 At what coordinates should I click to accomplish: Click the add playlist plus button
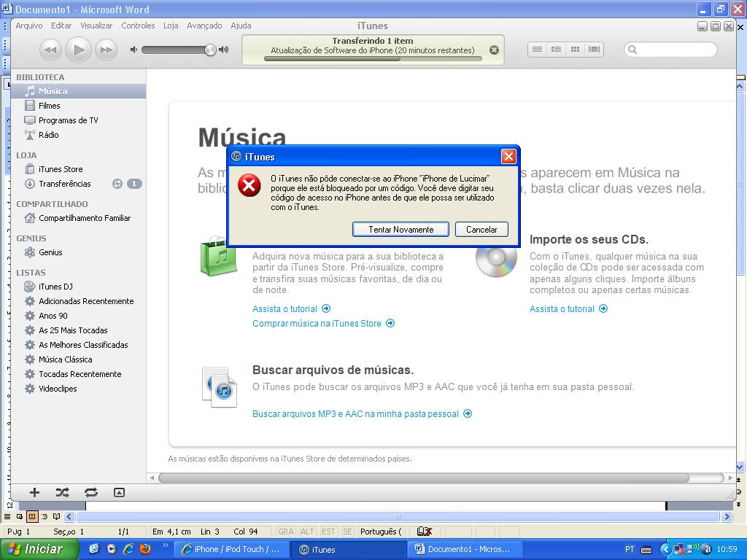click(x=34, y=492)
